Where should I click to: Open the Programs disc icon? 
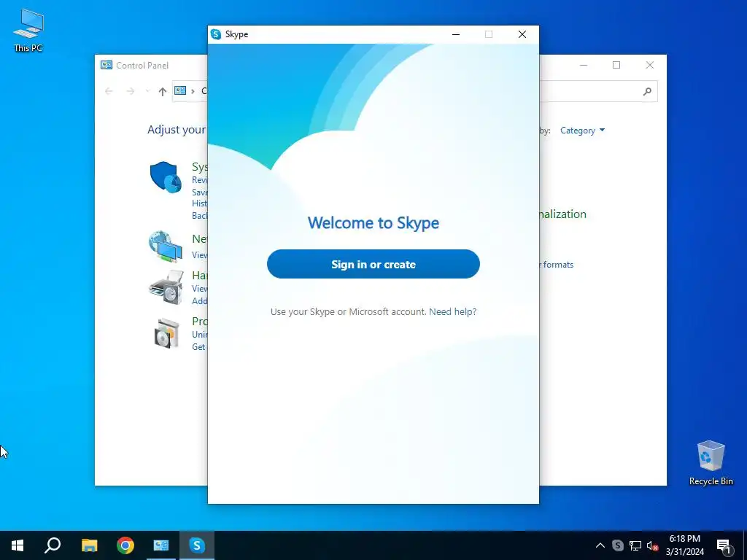pos(167,333)
